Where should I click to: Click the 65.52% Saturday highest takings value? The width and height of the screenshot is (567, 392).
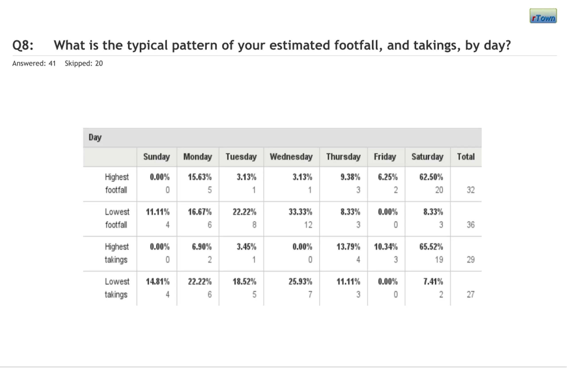(x=431, y=247)
